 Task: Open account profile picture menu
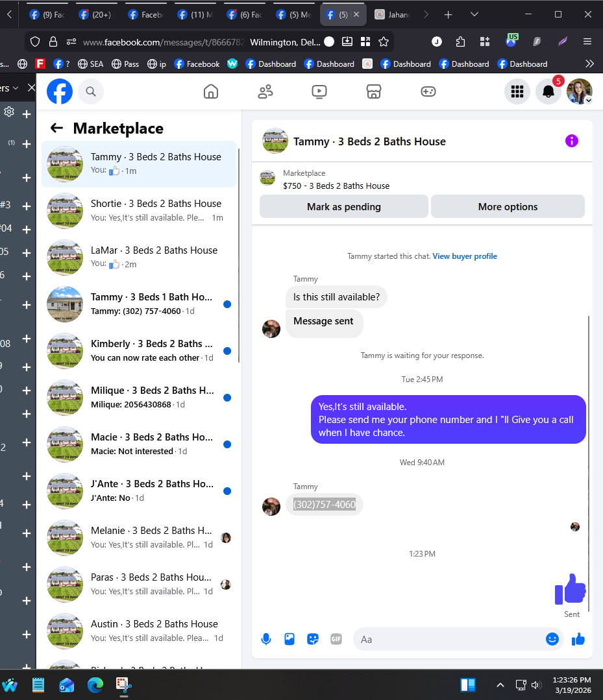point(580,91)
